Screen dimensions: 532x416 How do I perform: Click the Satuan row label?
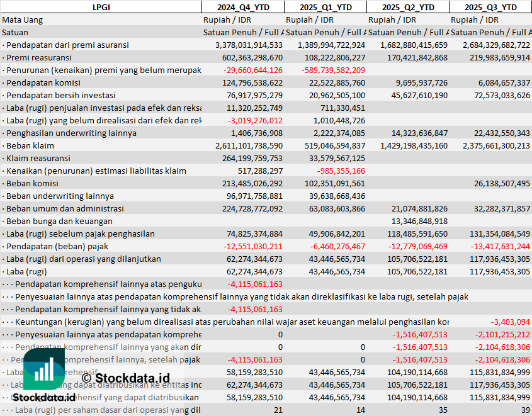tap(15, 32)
